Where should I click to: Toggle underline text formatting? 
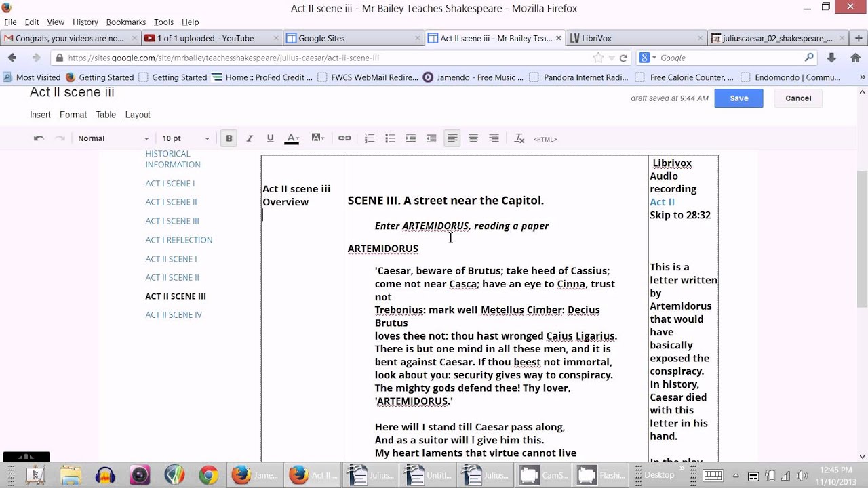pyautogui.click(x=270, y=138)
